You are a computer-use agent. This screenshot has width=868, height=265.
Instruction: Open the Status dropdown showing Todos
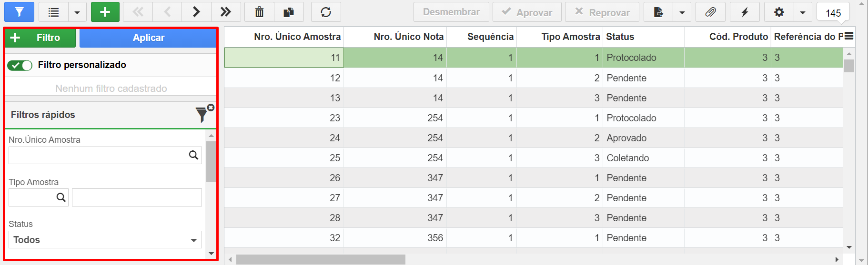pos(105,240)
